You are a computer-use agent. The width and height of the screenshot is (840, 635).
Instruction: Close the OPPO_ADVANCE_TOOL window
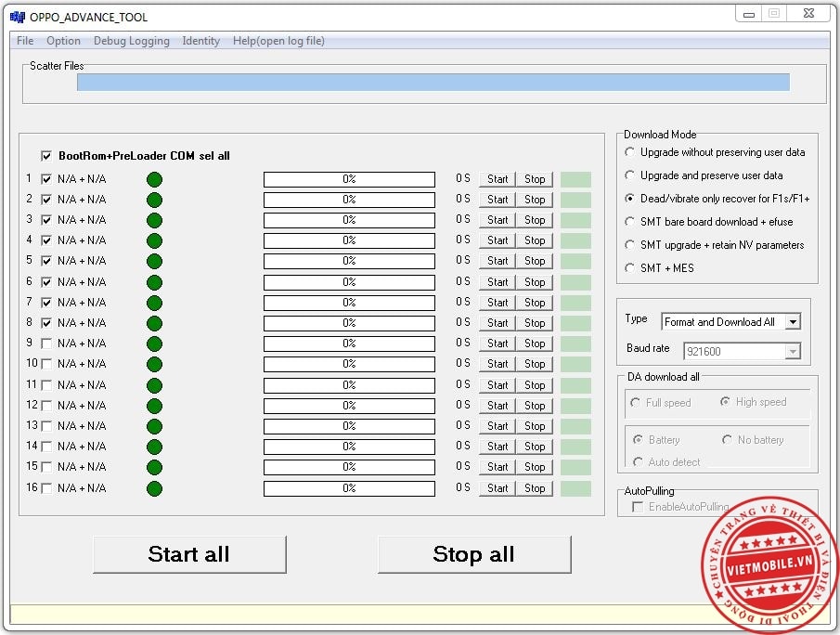(x=809, y=13)
